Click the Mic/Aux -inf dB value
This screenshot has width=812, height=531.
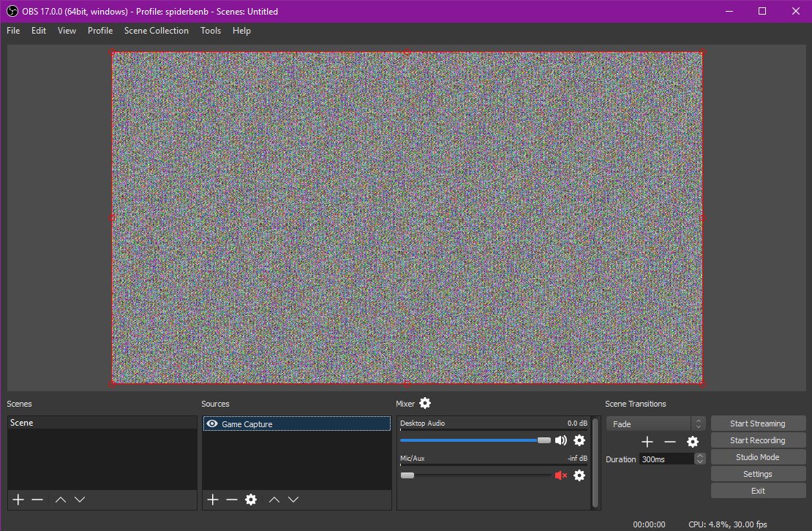(577, 458)
